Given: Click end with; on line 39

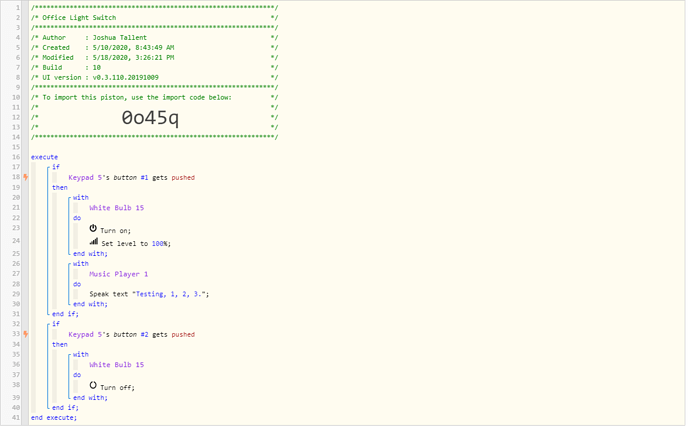Looking at the screenshot, I should click(90, 398).
